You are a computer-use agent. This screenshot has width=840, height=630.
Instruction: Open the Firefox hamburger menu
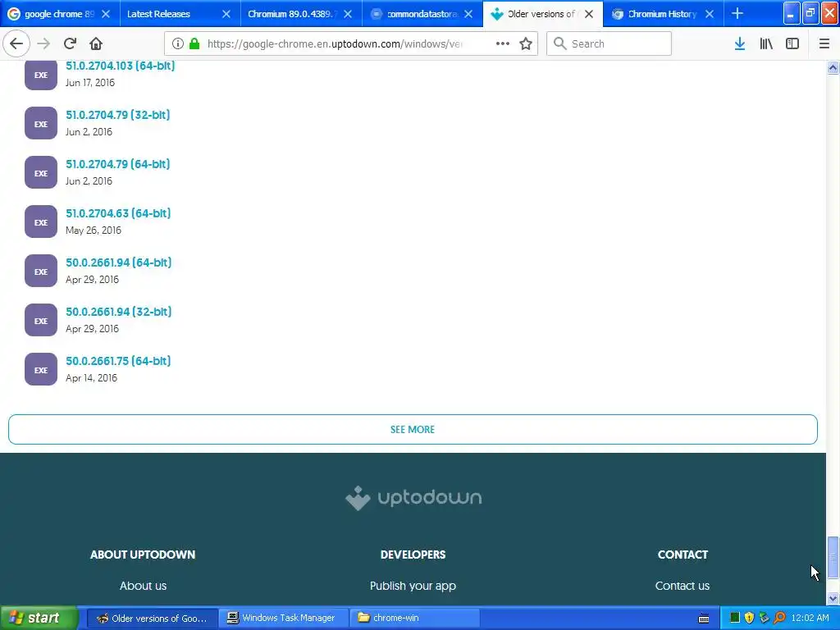pos(824,44)
